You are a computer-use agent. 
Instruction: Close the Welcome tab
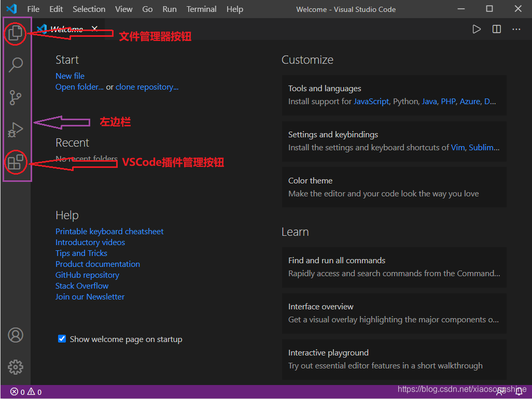pyautogui.click(x=95, y=29)
